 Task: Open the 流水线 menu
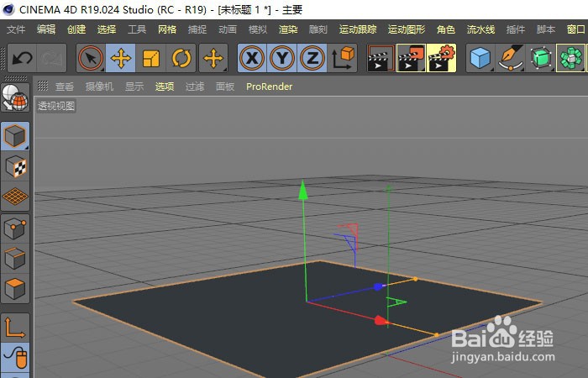pyautogui.click(x=480, y=29)
